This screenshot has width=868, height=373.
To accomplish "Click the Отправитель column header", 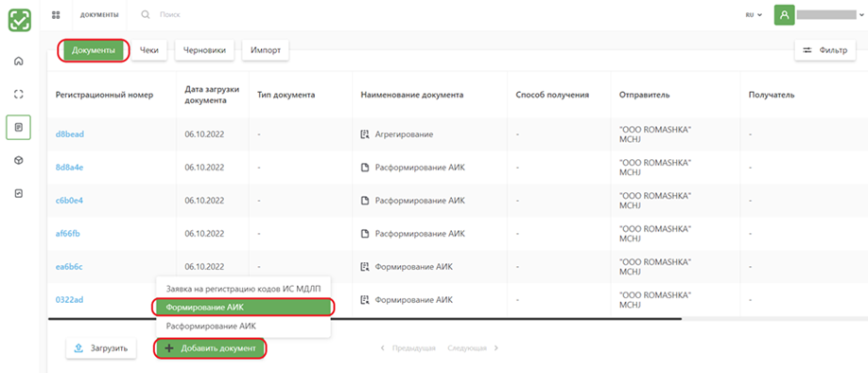I will point(644,95).
